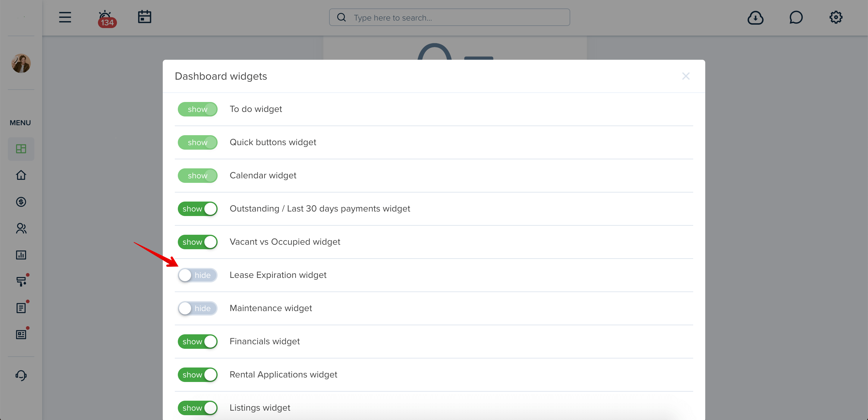The height and width of the screenshot is (420, 868).
Task: Open the Dashboard sidebar icon
Action: click(x=21, y=149)
